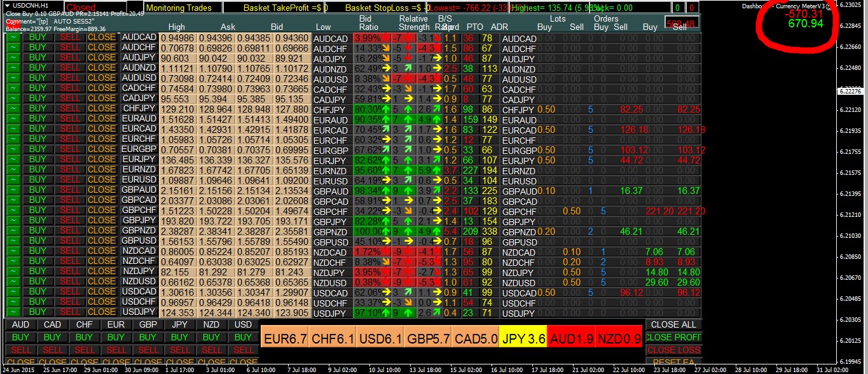Click the CLOSE ALL button

point(674,324)
